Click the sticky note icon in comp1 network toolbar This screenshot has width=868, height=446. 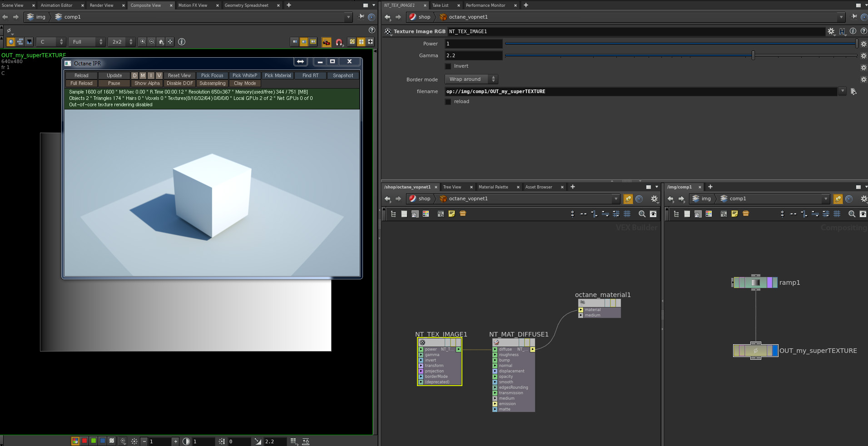pos(734,214)
